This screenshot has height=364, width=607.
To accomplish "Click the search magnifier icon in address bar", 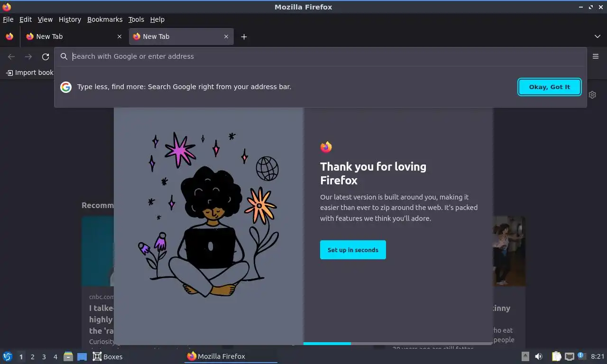I will 64,56.
